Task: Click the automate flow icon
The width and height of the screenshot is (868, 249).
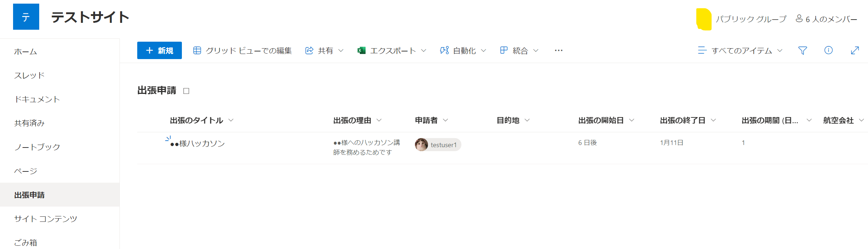Action: [444, 50]
